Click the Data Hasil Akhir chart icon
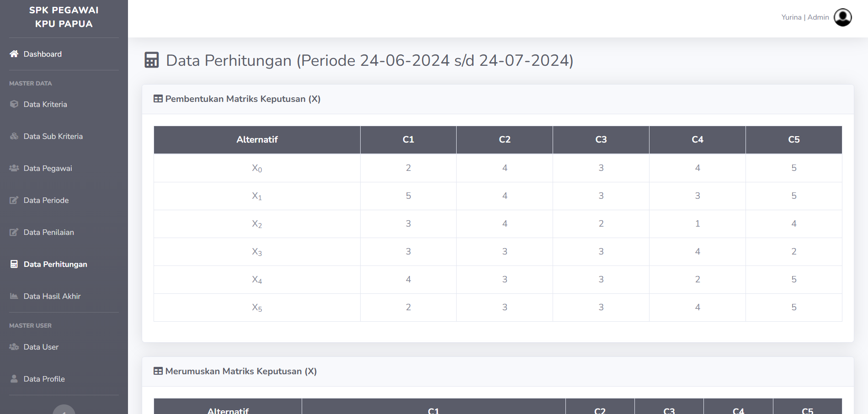Screen dimensions: 868x414 click(x=14, y=296)
